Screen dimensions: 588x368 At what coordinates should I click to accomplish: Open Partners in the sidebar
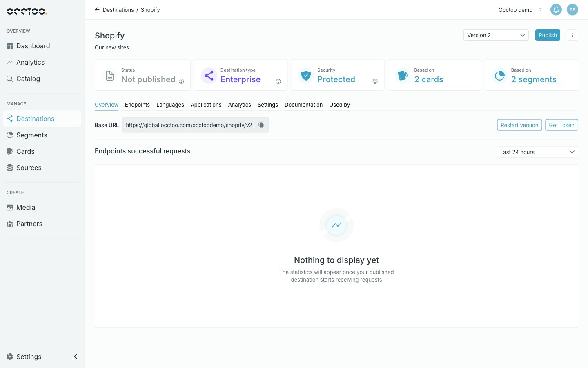pos(42,224)
